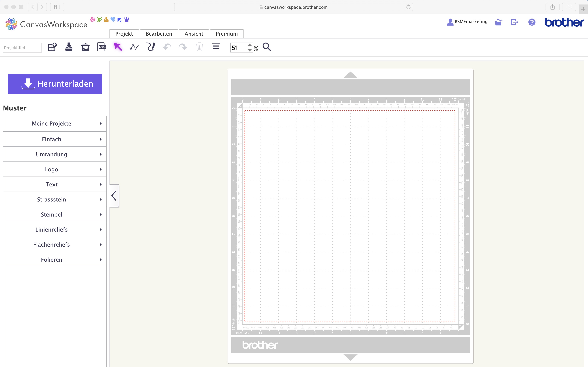The image size is (588, 367).
Task: Expand the Umrandung pattern category
Action: [x=54, y=154]
